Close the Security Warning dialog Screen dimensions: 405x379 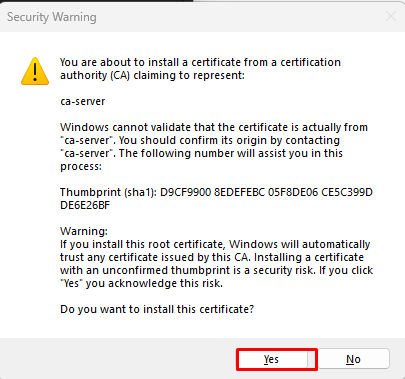point(391,16)
